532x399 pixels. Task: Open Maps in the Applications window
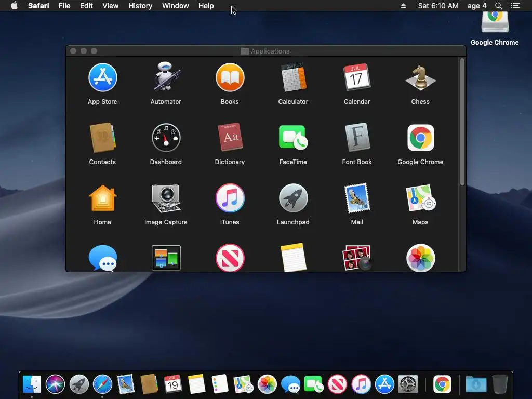420,198
